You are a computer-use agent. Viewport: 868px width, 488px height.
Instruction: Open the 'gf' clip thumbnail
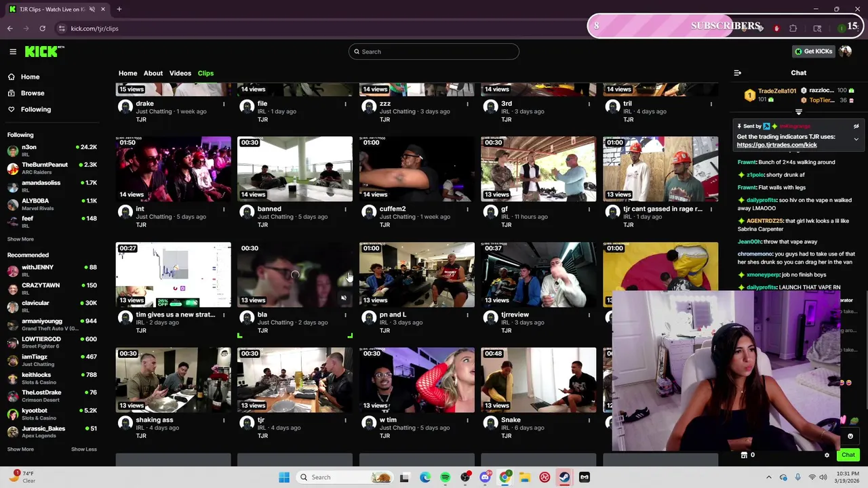tap(538, 169)
